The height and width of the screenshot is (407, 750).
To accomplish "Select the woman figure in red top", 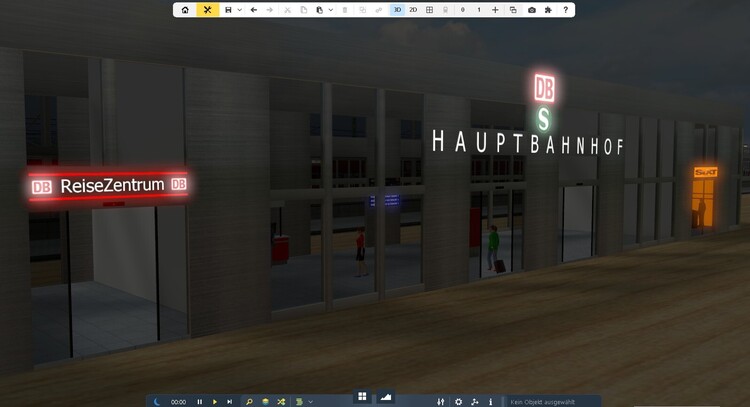I will [x=360, y=252].
